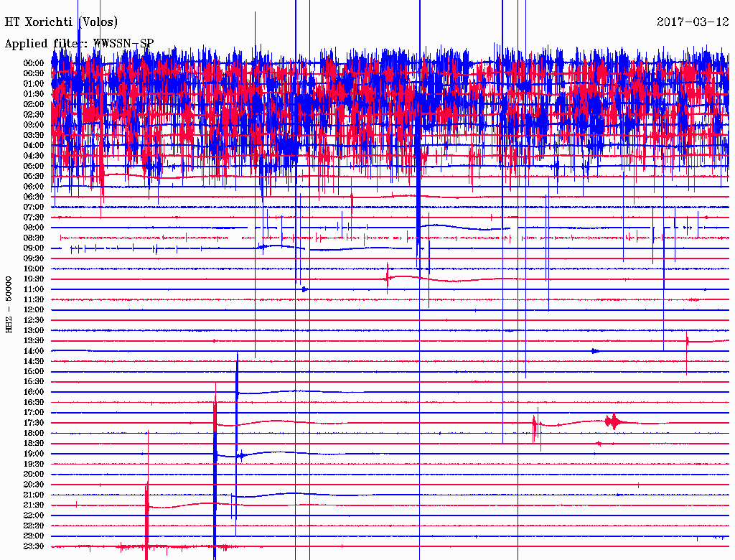Select the 03:00 time label
This screenshot has height=560, width=735.
coord(34,125)
